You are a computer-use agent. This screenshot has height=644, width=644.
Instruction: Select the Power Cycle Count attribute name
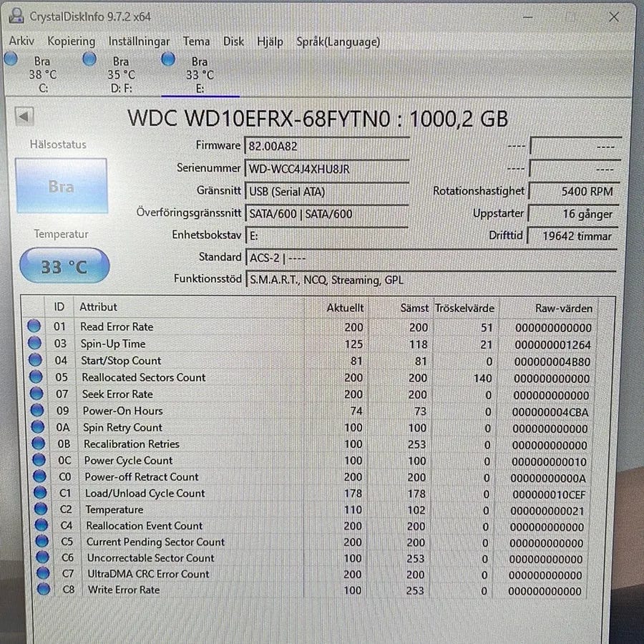pos(129,460)
